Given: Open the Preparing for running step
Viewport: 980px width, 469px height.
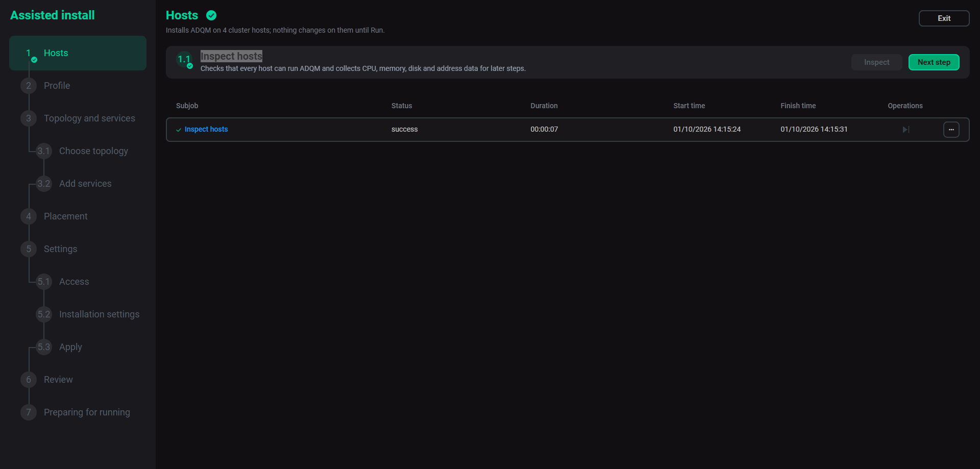Looking at the screenshot, I should click(x=87, y=412).
